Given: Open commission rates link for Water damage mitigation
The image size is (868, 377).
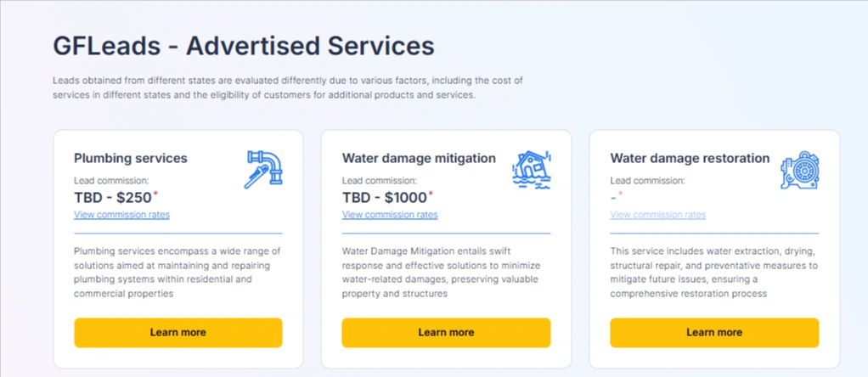Looking at the screenshot, I should (x=390, y=215).
